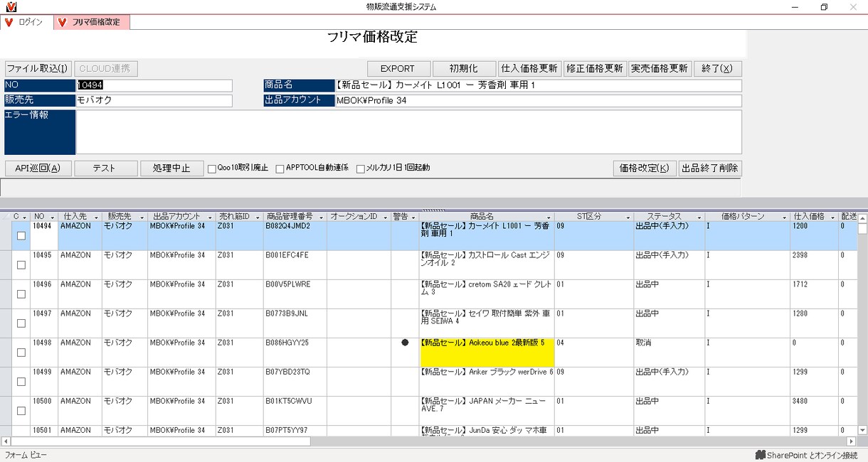Check the row 10497 checkbox

click(x=21, y=323)
